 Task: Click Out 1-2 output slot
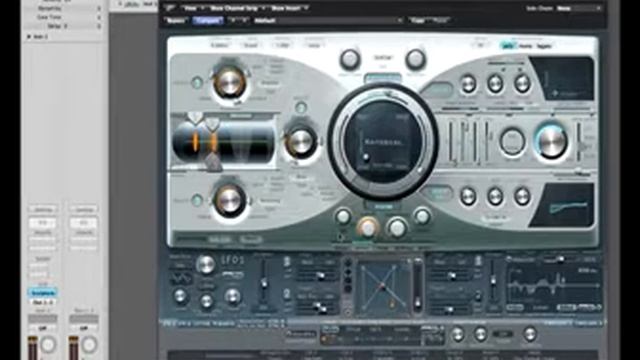[43, 302]
